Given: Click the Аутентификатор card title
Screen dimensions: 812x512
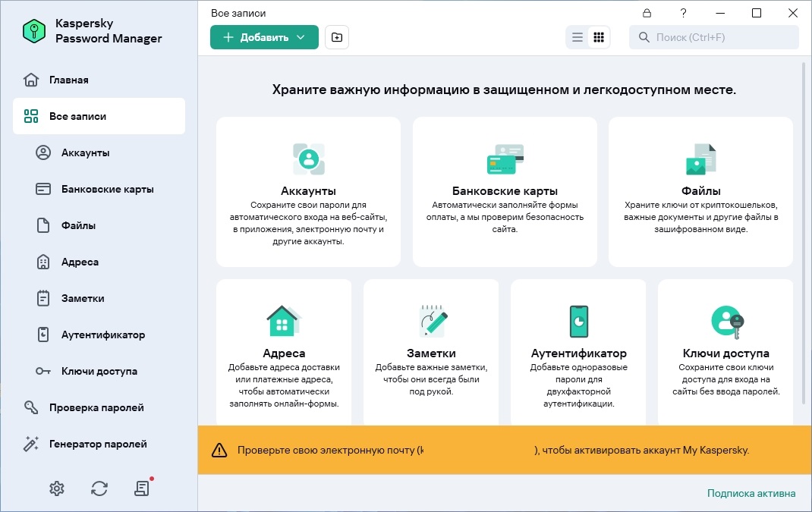Looking at the screenshot, I should [x=578, y=353].
